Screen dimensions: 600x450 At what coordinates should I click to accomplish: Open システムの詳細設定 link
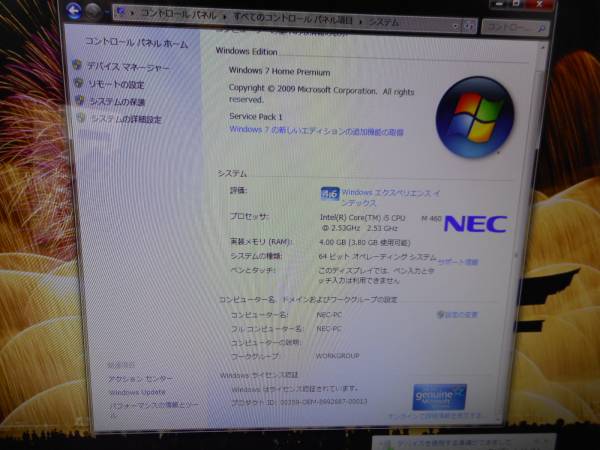click(x=126, y=119)
